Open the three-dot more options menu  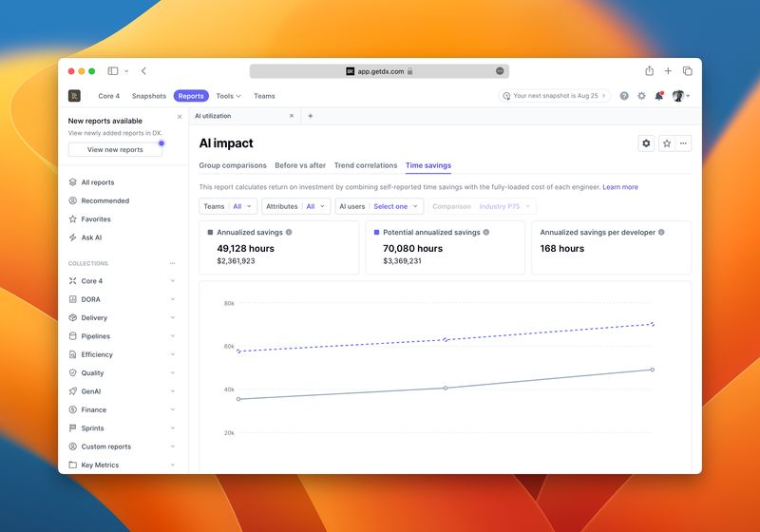pos(684,143)
